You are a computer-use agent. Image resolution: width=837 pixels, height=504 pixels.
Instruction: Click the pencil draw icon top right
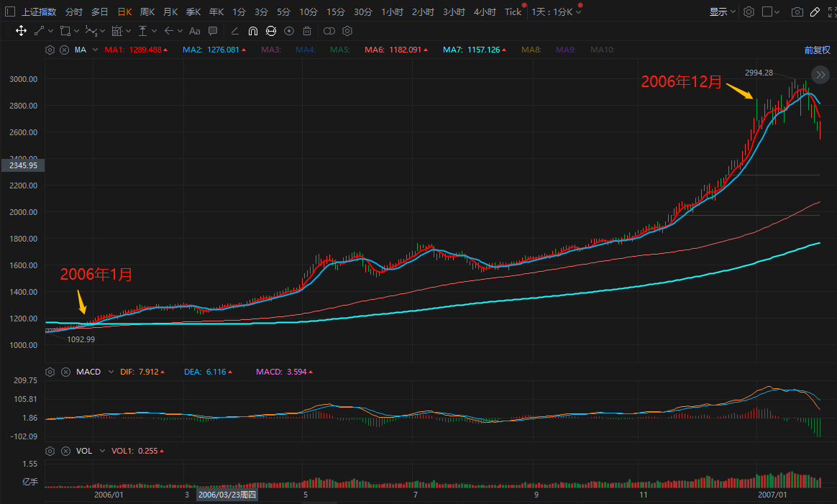[814, 12]
